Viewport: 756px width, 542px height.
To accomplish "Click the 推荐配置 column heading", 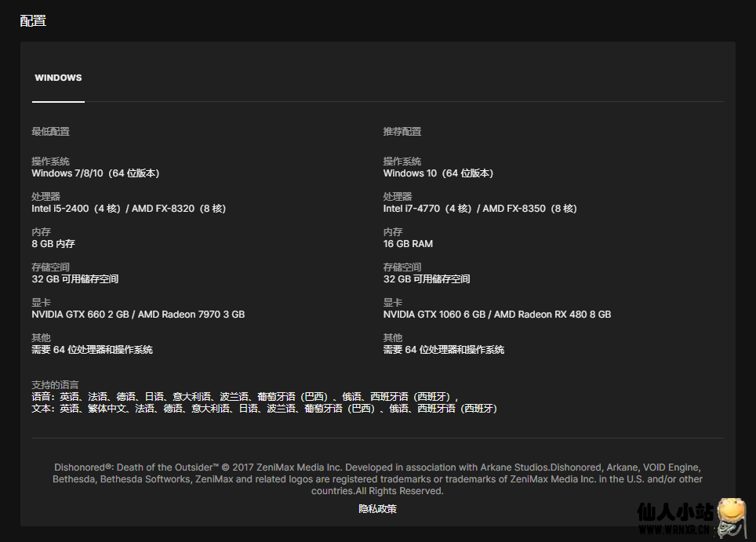I will coord(402,132).
